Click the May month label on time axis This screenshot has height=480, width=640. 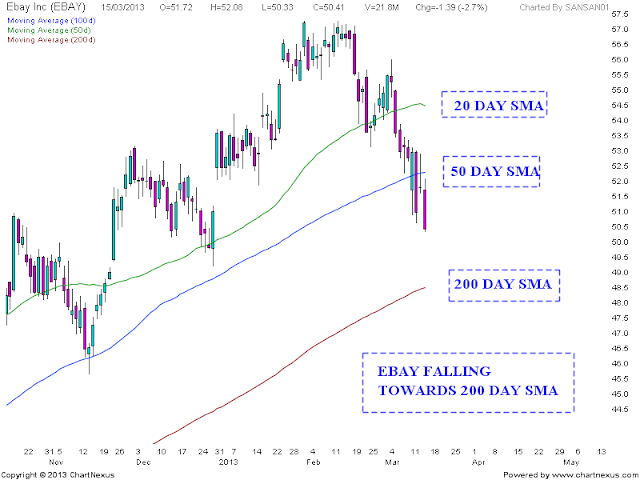click(571, 462)
